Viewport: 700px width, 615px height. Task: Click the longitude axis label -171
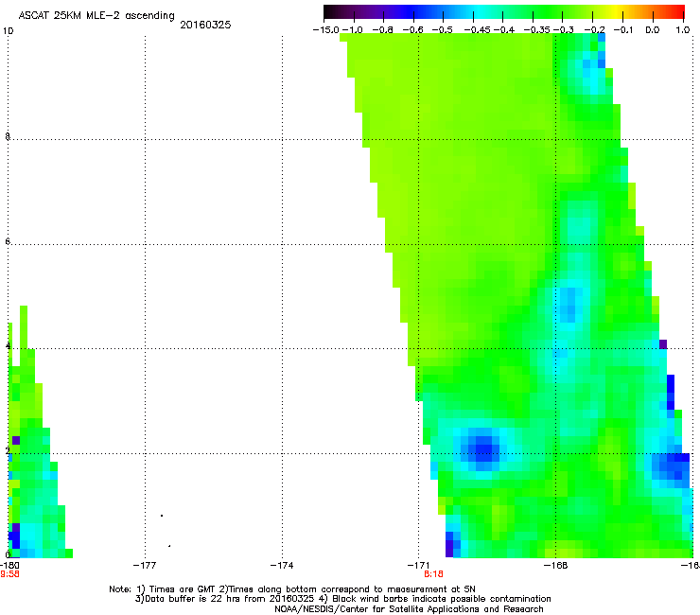click(x=419, y=566)
